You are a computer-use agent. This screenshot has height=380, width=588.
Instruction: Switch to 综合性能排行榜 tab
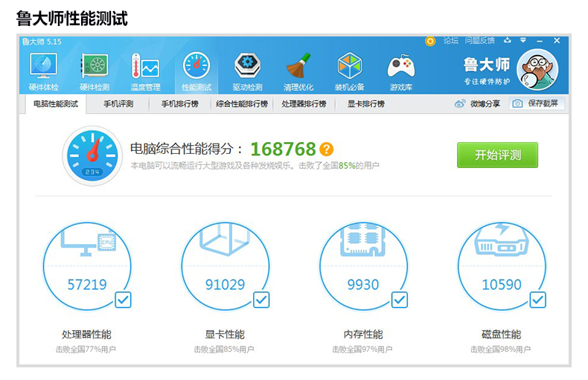coord(242,104)
